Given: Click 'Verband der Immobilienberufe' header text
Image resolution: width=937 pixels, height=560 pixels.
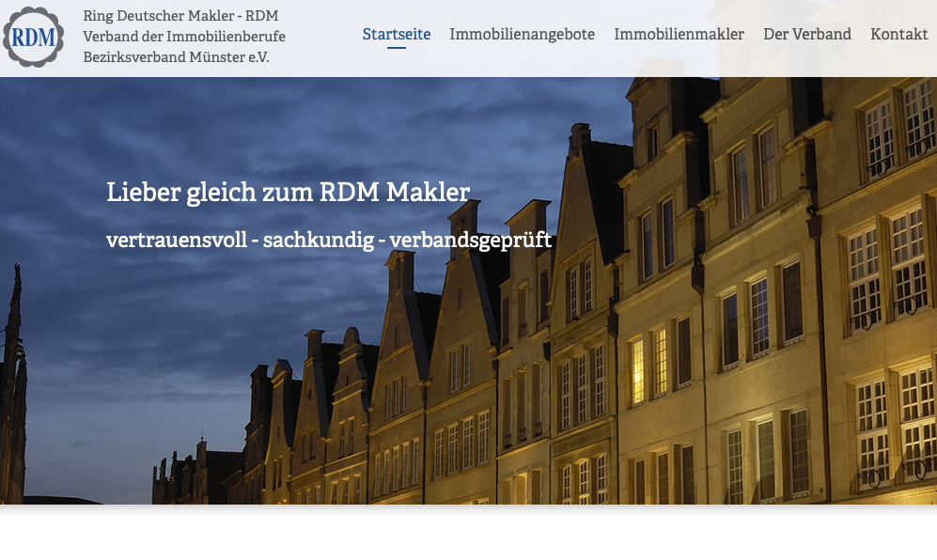Looking at the screenshot, I should coord(184,37).
